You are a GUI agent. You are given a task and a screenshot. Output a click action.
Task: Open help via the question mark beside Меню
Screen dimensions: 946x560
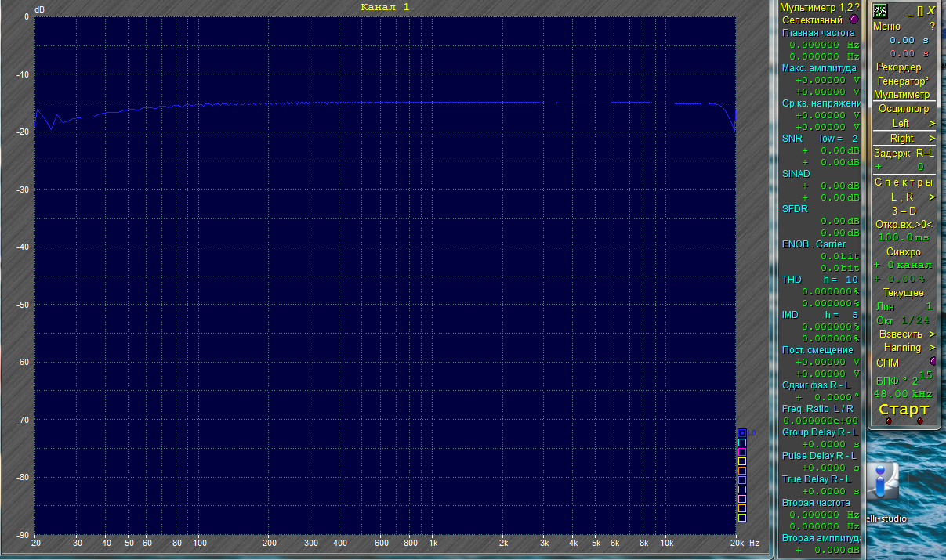pyautogui.click(x=932, y=26)
